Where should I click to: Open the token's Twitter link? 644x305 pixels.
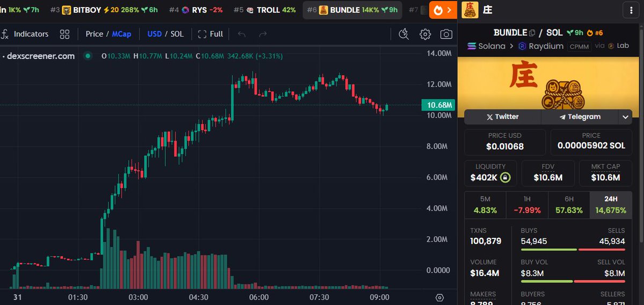[x=502, y=117]
